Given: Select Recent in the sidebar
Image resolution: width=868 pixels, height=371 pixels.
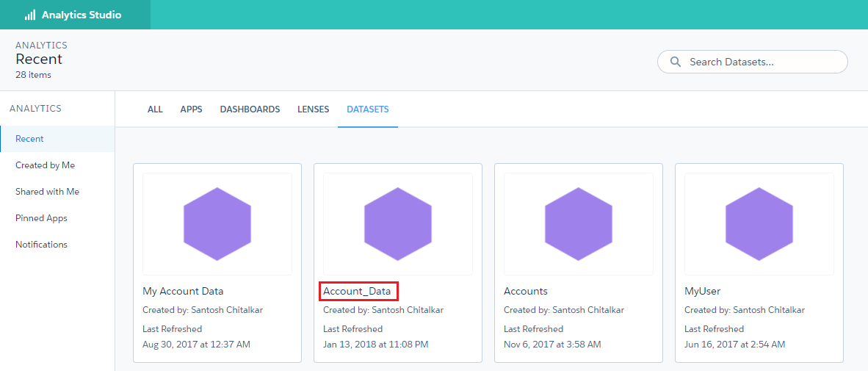Looking at the screenshot, I should tap(29, 139).
